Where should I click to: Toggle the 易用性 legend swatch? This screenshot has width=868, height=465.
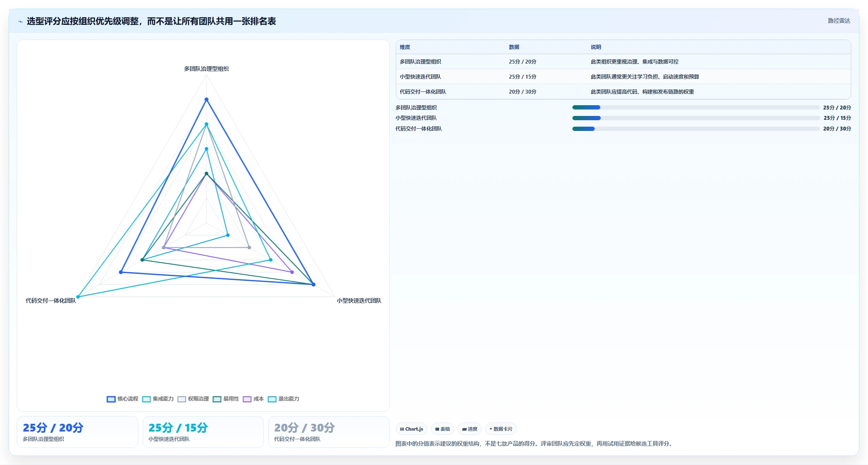pyautogui.click(x=217, y=399)
